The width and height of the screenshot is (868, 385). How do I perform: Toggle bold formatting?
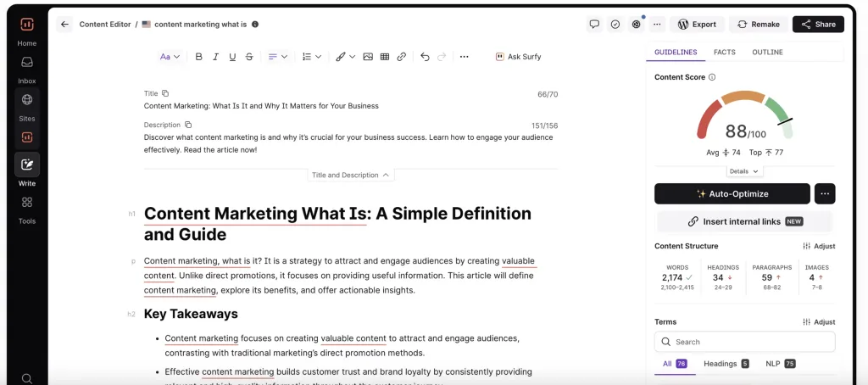pos(199,57)
